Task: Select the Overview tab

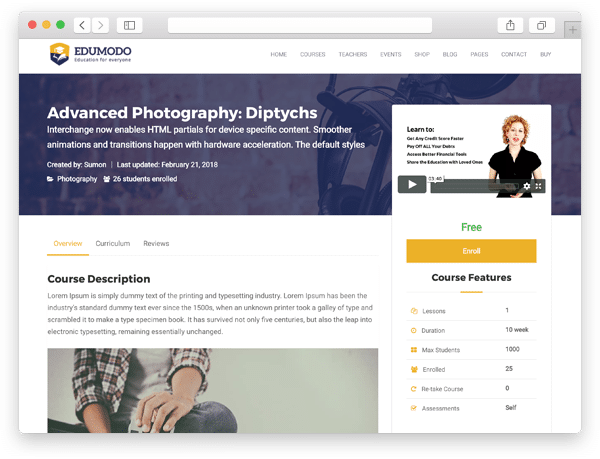Action: coord(68,243)
